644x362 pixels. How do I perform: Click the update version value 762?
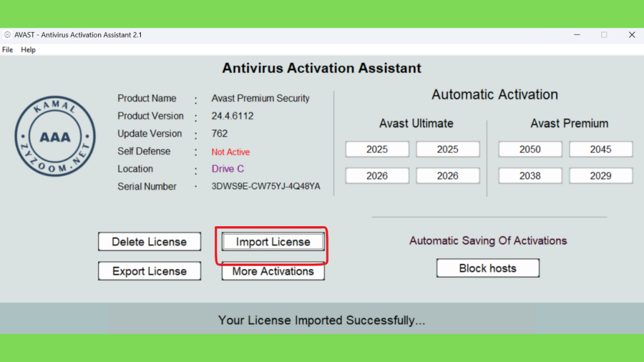pyautogui.click(x=219, y=134)
